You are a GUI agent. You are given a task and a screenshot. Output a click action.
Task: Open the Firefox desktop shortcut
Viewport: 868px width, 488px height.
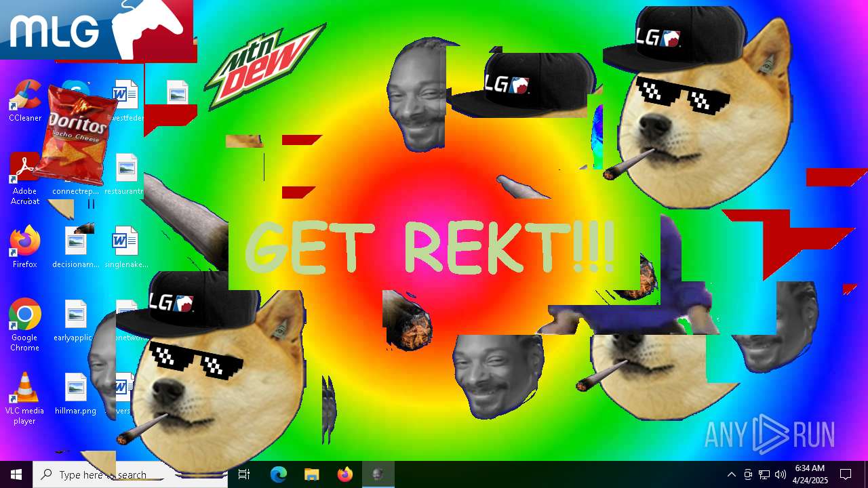pyautogui.click(x=25, y=247)
